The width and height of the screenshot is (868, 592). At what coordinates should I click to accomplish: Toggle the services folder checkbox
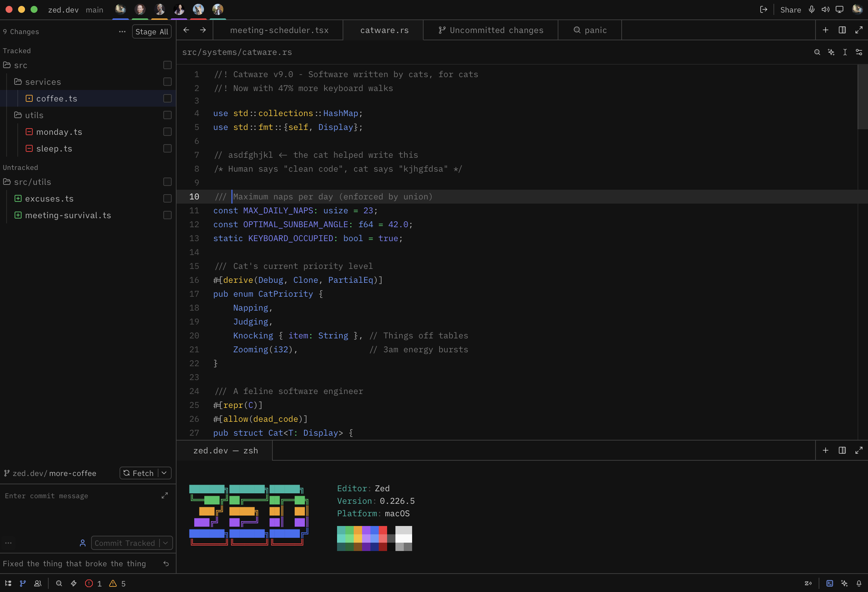click(167, 81)
